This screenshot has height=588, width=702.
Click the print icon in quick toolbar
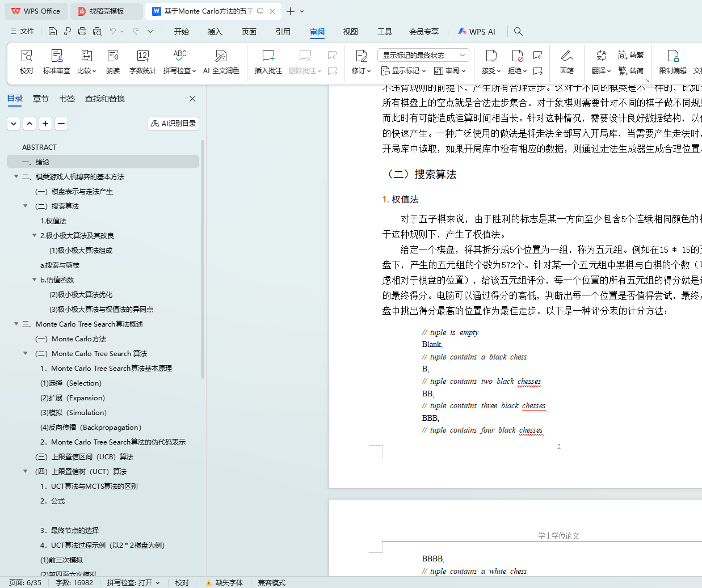tap(82, 31)
